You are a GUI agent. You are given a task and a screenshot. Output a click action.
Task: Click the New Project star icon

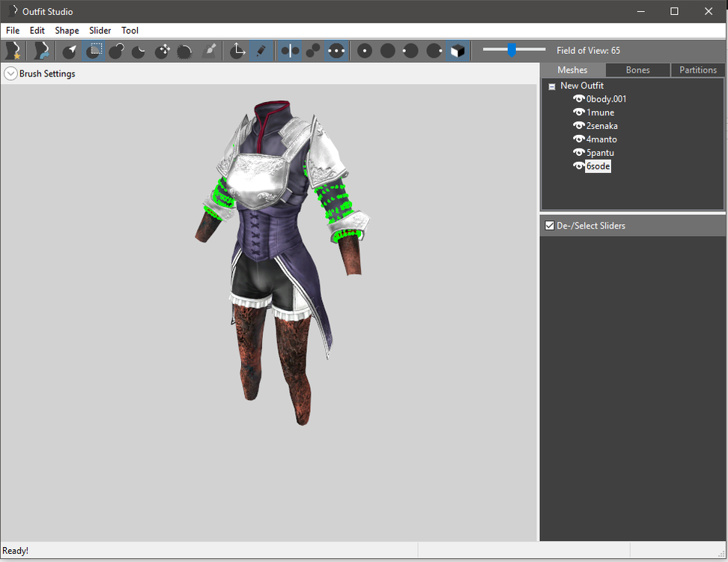(x=13, y=51)
